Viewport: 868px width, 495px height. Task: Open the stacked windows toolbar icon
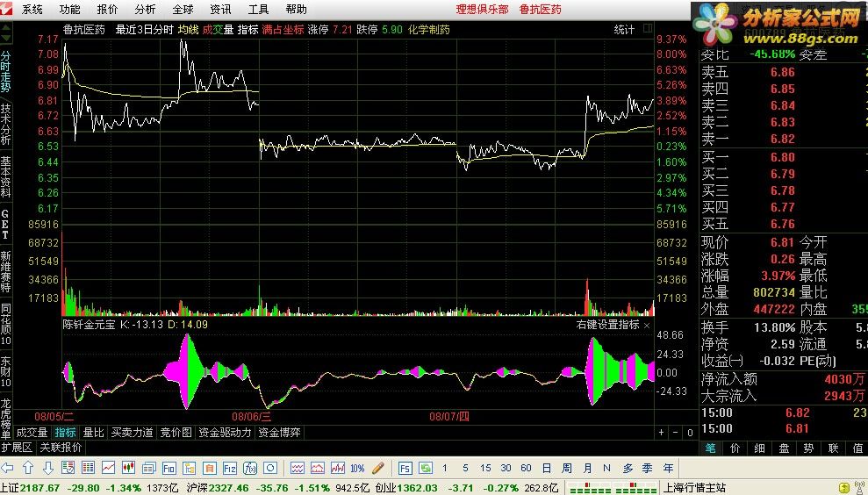click(x=148, y=468)
